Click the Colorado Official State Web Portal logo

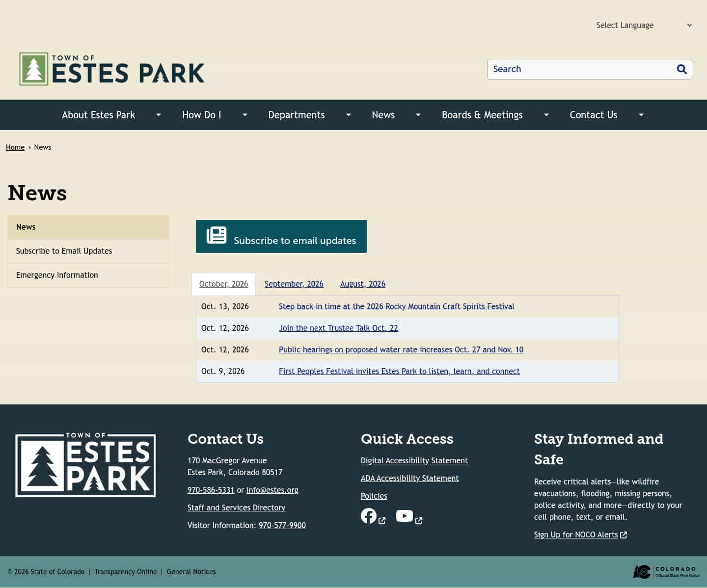point(666,572)
